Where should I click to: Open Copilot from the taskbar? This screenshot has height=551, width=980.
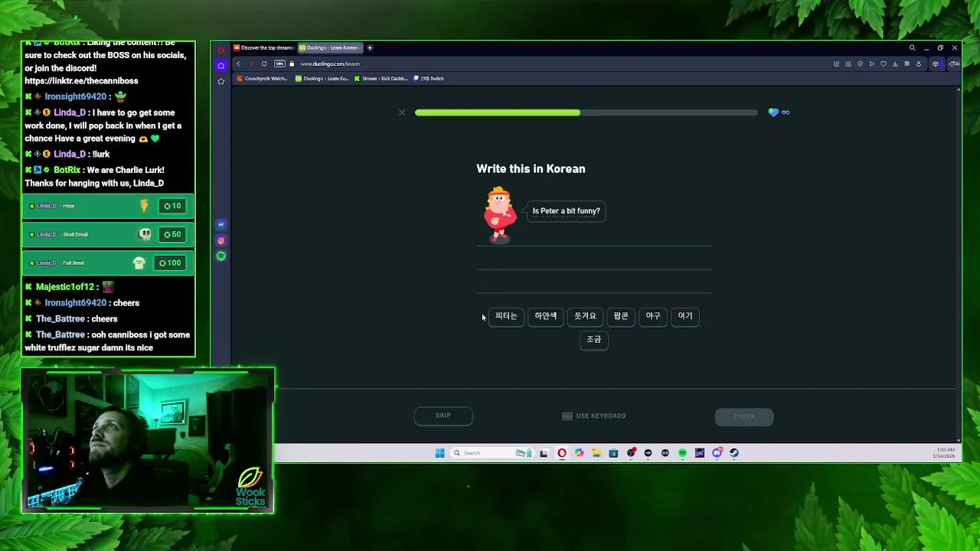point(580,453)
